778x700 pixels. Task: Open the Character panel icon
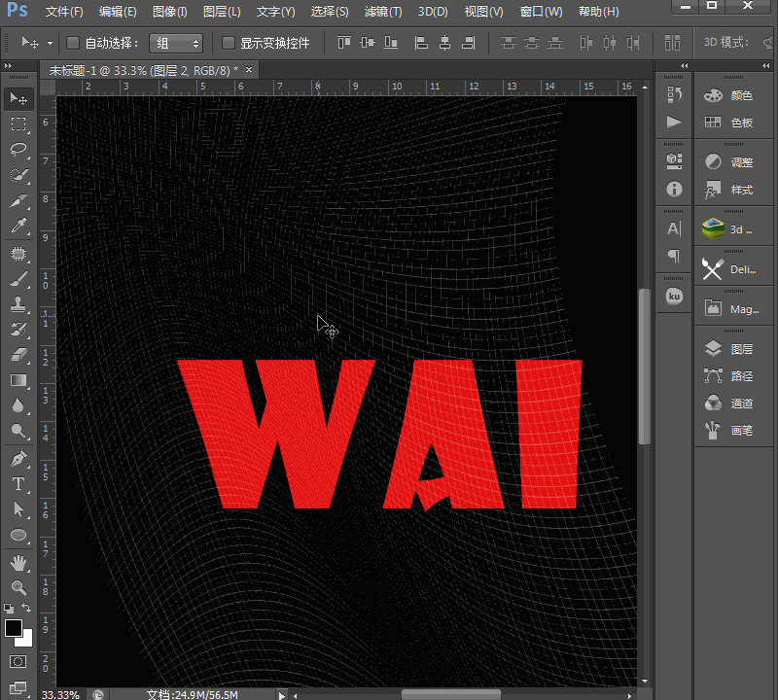(x=674, y=228)
